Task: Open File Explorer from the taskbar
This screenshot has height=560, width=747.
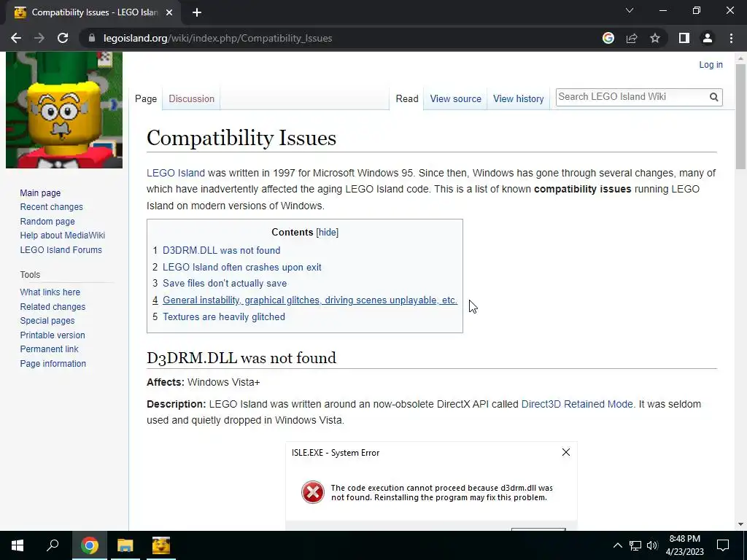Action: 125,545
